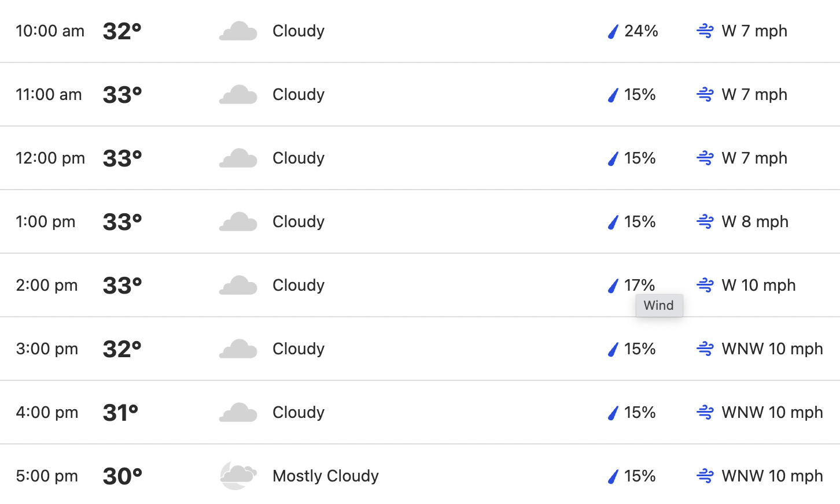Click the raindrop icon next to 17%
This screenshot has width=840, height=504.
[x=613, y=286]
